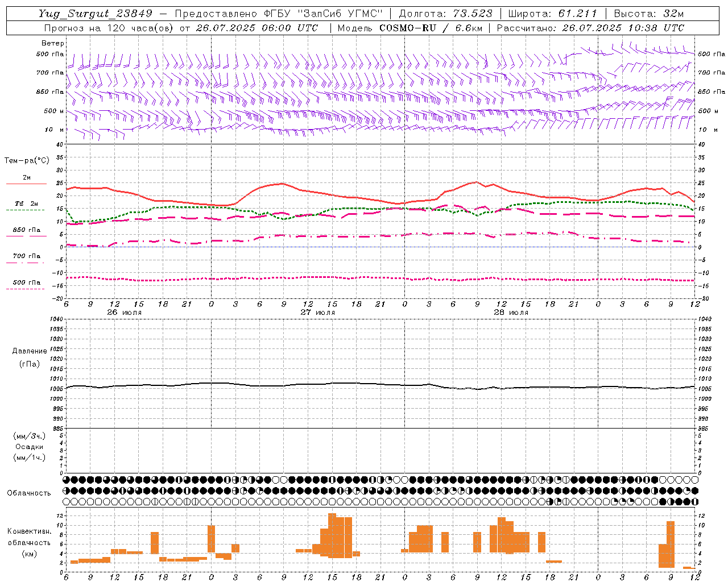Select the Td 2м dew point legend entry
This screenshot has height=582, width=728.
click(27, 203)
